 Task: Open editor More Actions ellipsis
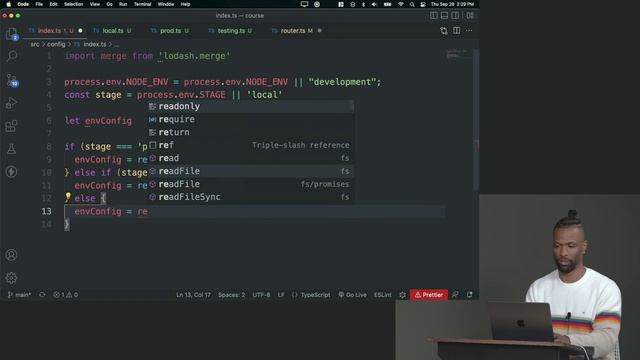[469, 31]
